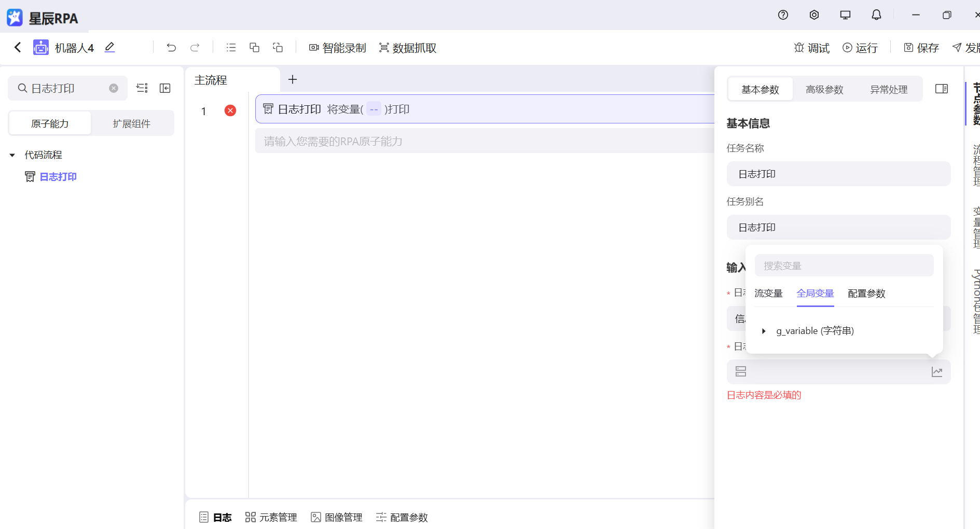Click the 搜索变量 search field
Screen dimensions: 980x529
coord(844,266)
